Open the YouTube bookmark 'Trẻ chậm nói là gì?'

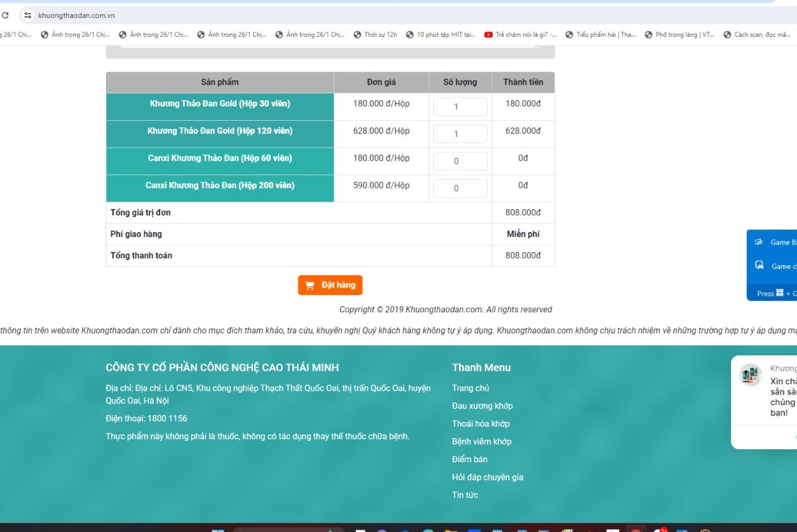pyautogui.click(x=521, y=35)
